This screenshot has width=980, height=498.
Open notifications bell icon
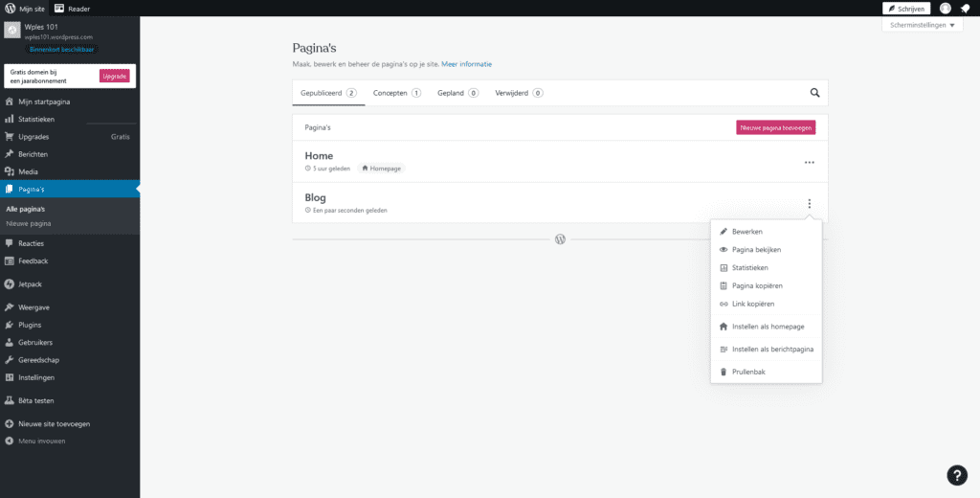[965, 9]
